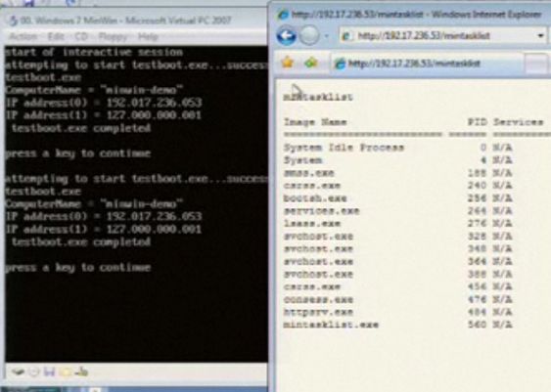Open the recent pages arrow beside Forward
Viewport: 551px width, 392px height.
tap(327, 36)
